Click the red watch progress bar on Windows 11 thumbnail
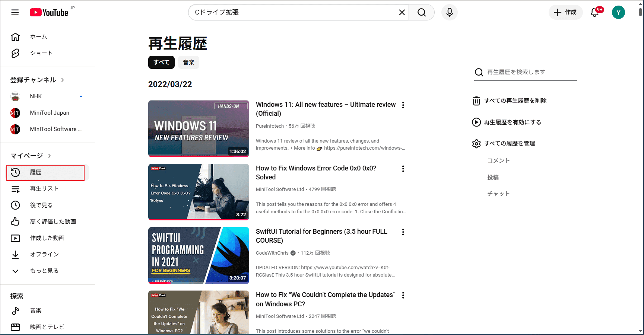644x335 pixels. click(199, 155)
